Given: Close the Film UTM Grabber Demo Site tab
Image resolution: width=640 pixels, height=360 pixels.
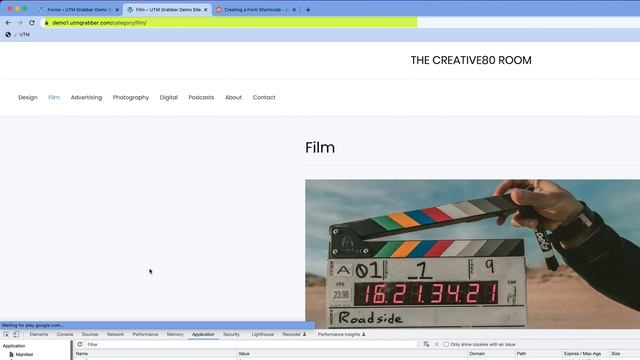Looking at the screenshot, I should pyautogui.click(x=206, y=10).
